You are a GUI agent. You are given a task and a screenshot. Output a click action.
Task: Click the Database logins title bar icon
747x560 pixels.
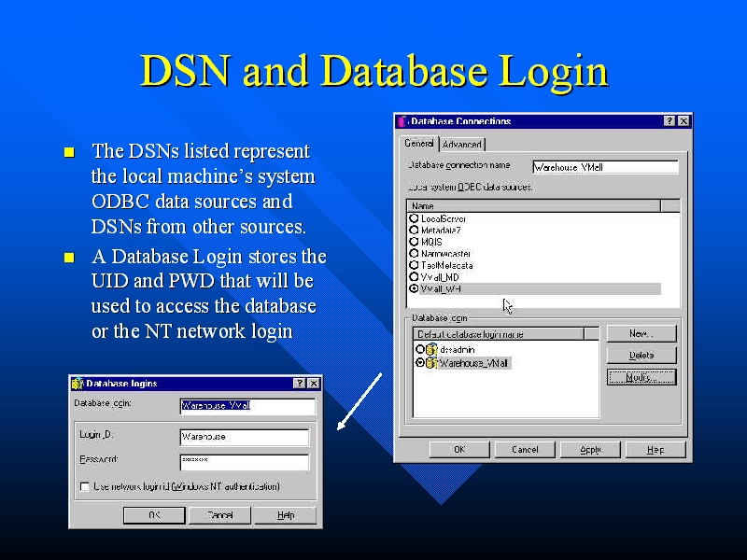[78, 384]
